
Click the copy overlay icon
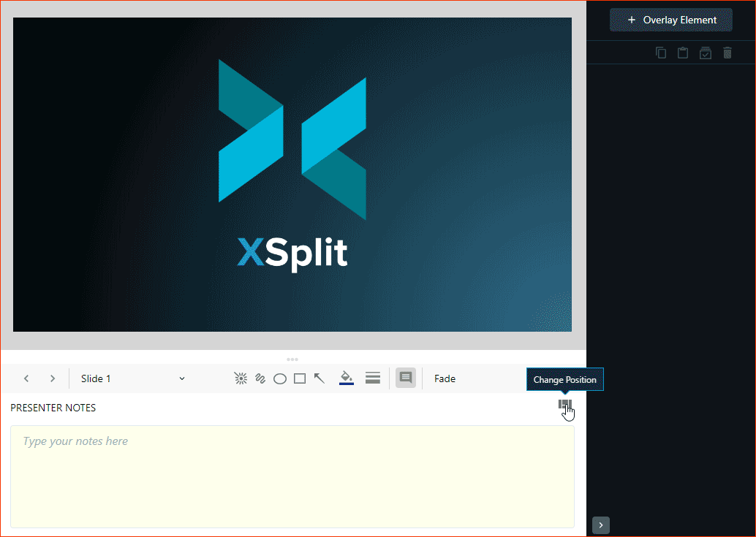661,53
